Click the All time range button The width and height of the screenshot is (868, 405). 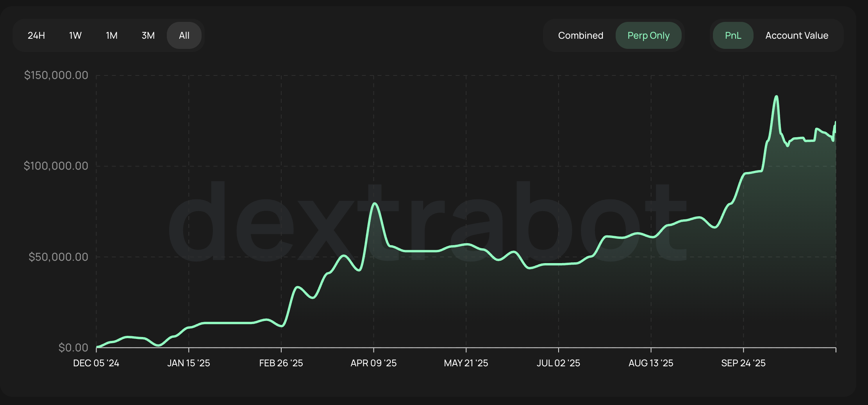tap(184, 36)
